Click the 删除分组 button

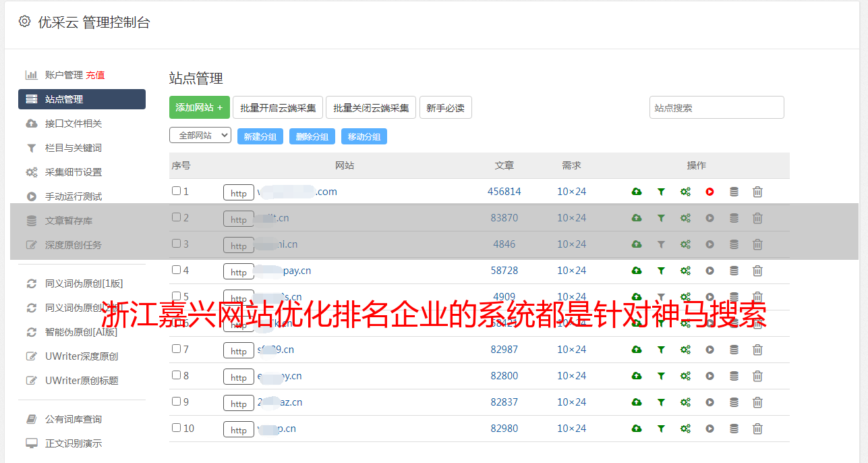pyautogui.click(x=312, y=136)
